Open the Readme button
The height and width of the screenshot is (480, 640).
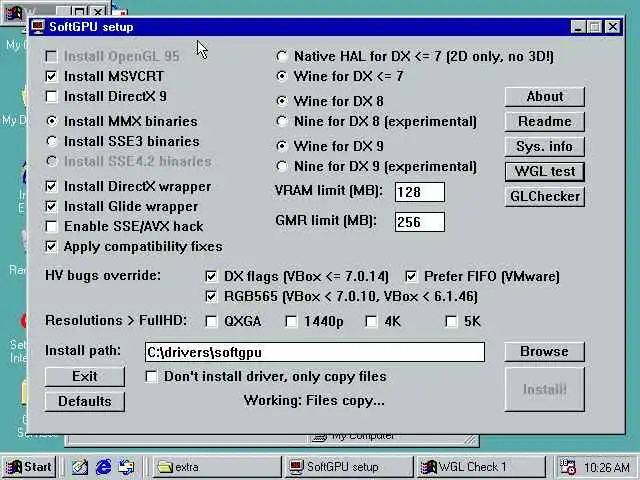click(x=544, y=122)
